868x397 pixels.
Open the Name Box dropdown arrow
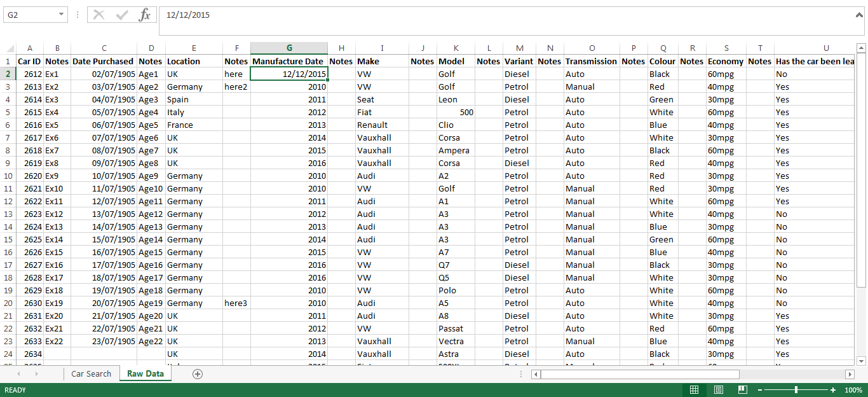tap(61, 15)
